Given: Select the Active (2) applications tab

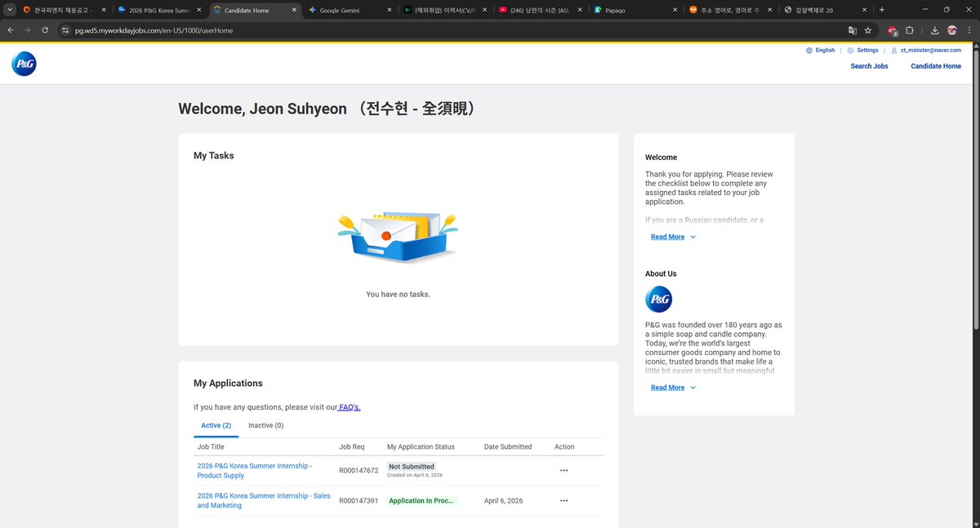Looking at the screenshot, I should pos(216,425).
